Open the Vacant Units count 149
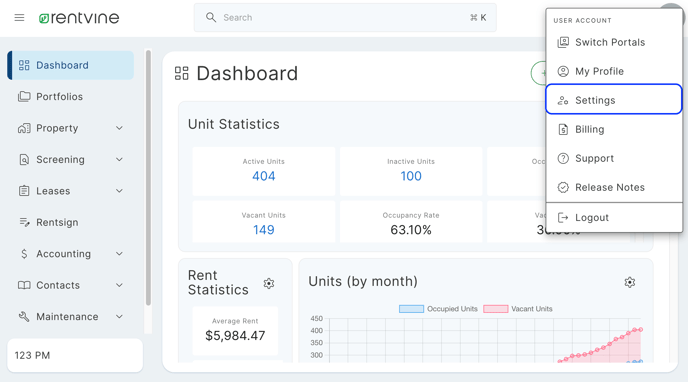The height and width of the screenshot is (382, 688). click(x=264, y=230)
